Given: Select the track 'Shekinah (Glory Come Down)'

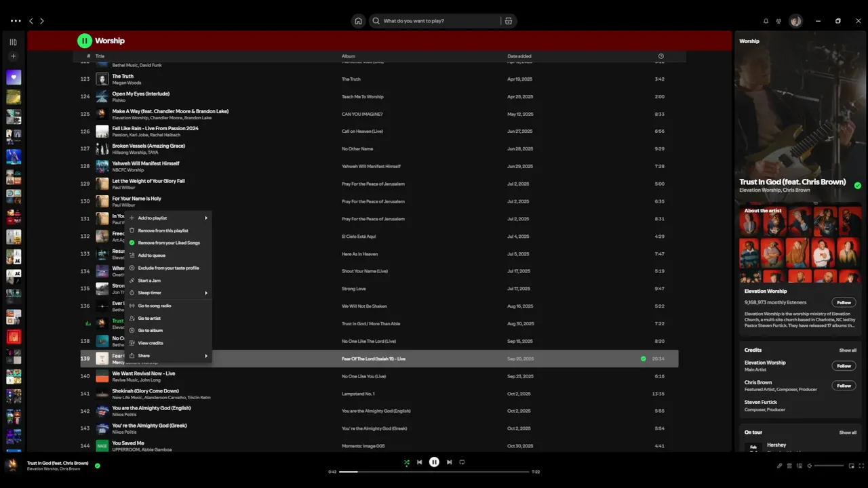Looking at the screenshot, I should [x=145, y=391].
